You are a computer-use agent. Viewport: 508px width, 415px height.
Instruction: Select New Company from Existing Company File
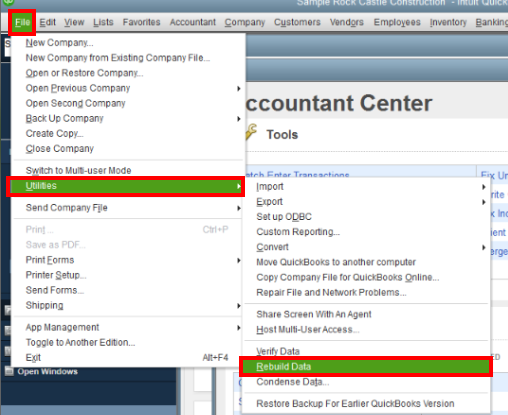pos(127,58)
